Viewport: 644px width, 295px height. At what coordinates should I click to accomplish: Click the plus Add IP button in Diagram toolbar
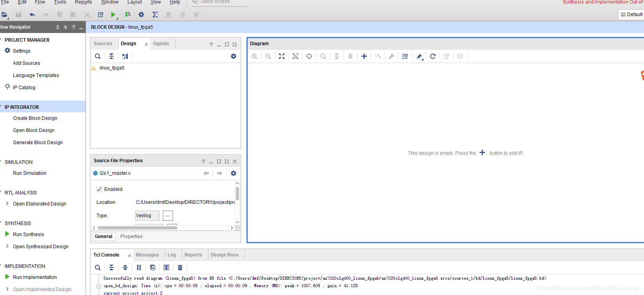coord(364,56)
